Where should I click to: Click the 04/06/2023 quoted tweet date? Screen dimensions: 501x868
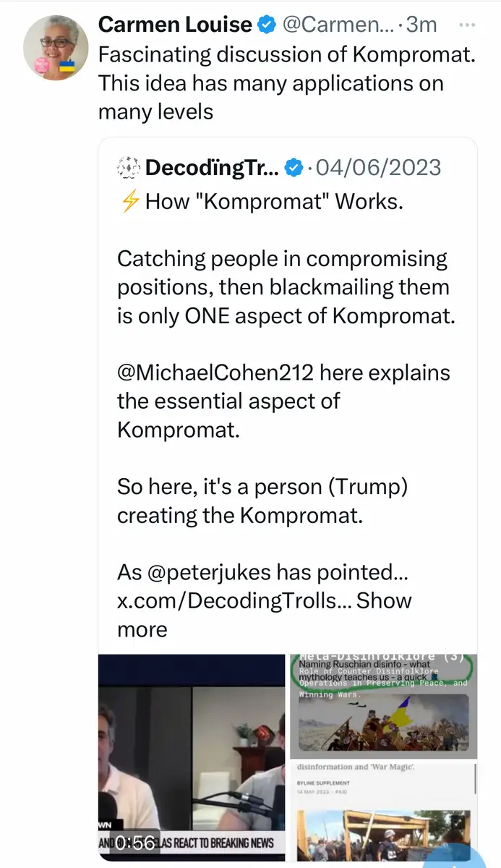[380, 169]
